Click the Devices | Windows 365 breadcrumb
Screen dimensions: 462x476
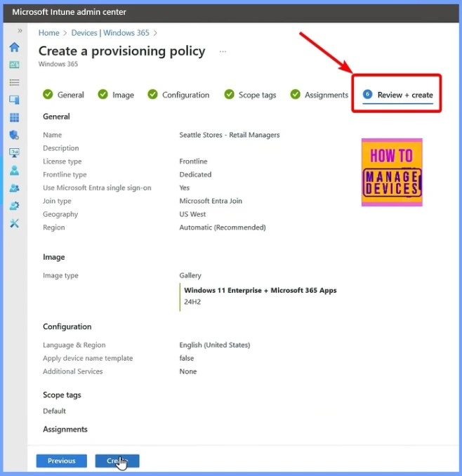[x=110, y=33]
